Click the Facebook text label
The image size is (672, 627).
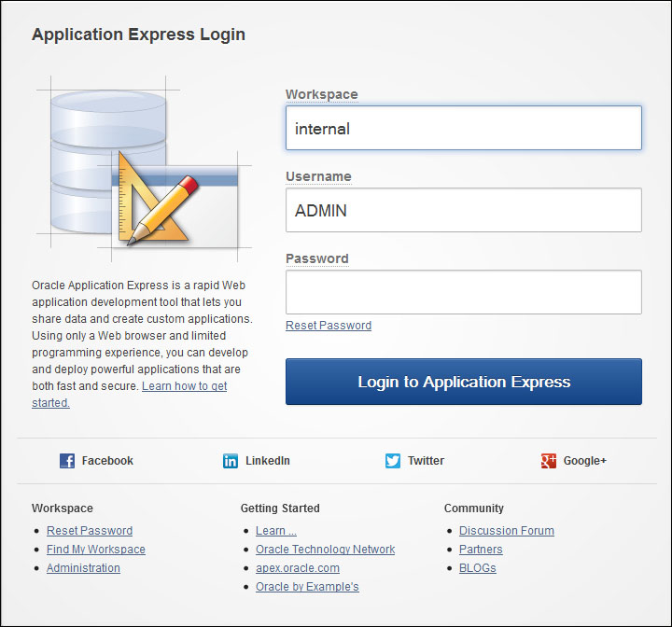pyautogui.click(x=107, y=461)
